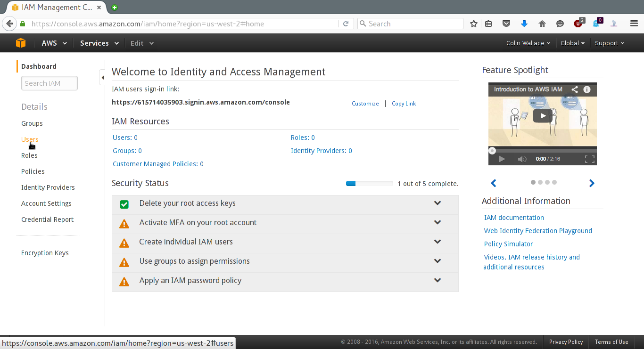The height and width of the screenshot is (349, 644).
Task: Expand Delete your root access keys chevron
Action: coord(438,203)
